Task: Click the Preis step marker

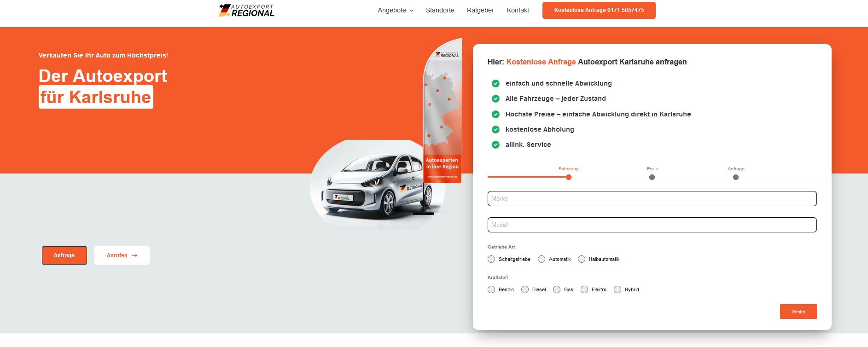Action: pos(652,177)
